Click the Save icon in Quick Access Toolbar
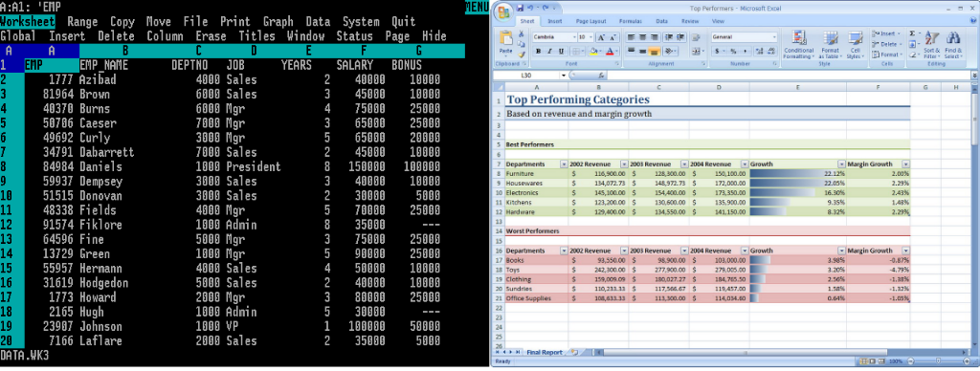The image size is (980, 371). [520, 8]
